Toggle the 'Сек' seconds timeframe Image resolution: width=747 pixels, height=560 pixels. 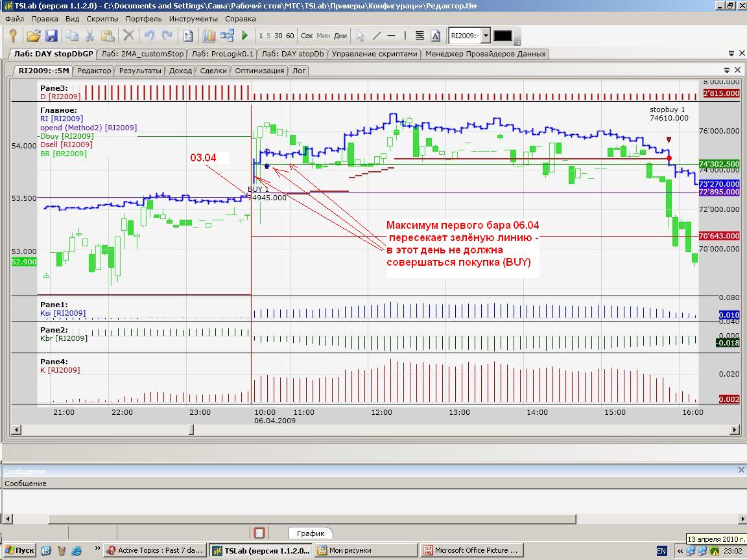coord(307,36)
